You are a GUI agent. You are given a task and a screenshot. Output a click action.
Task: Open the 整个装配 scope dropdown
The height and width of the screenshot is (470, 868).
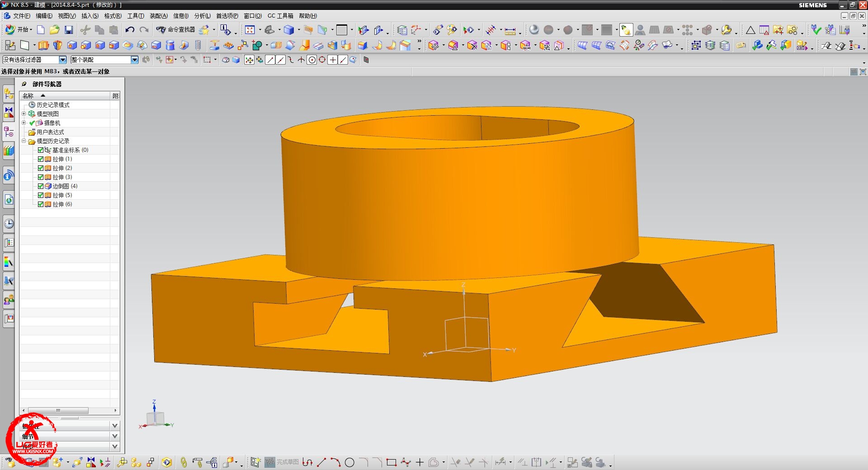tap(134, 60)
